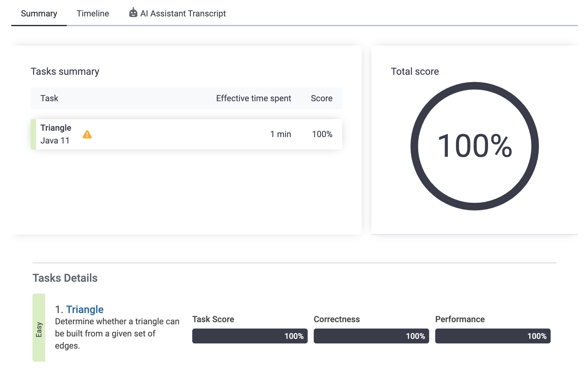Click the Tasks Details heading
This screenshot has height=372, width=588.
(x=65, y=278)
